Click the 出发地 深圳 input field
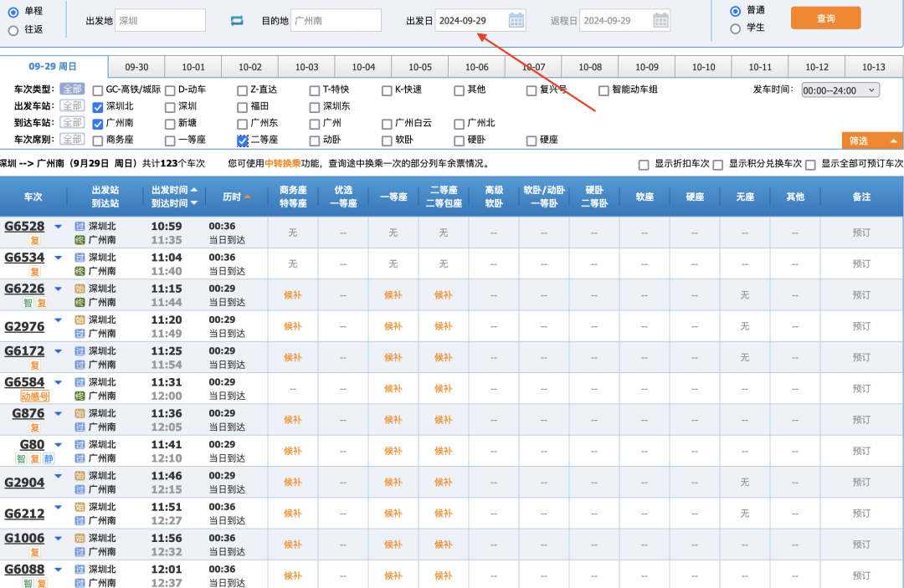Viewport: 904px width, 588px height. (160, 21)
